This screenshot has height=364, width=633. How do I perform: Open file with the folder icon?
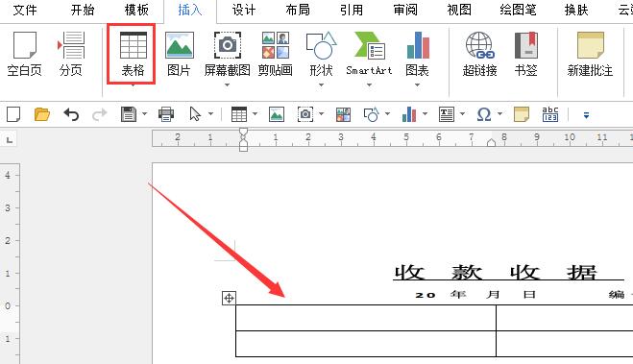click(x=41, y=114)
